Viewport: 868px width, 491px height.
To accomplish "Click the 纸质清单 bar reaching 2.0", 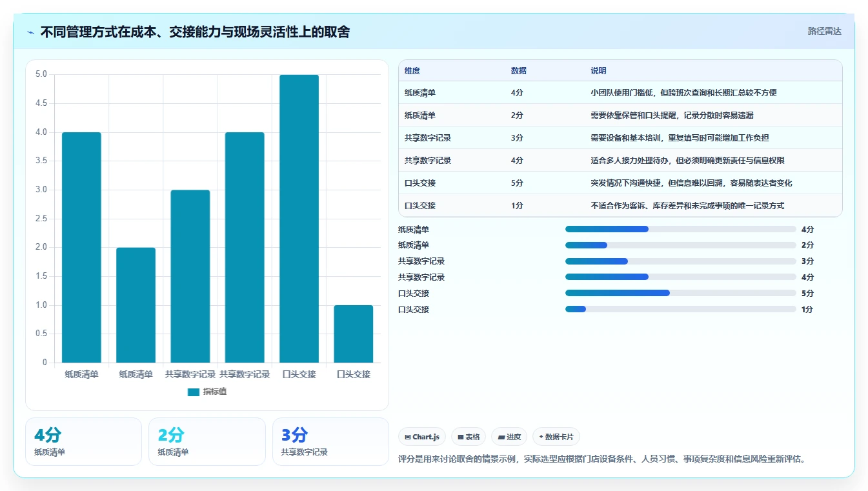I will (136, 305).
